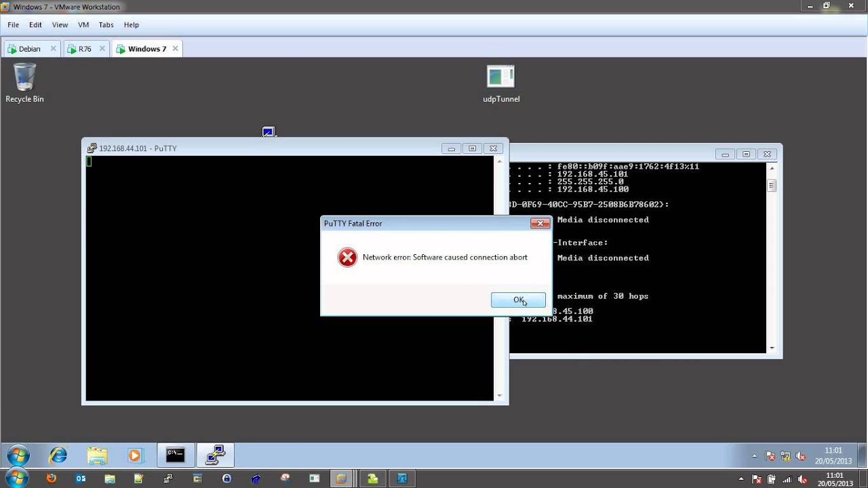Close the Windows 7 tab
Screen dimensions: 868x488
175,49
